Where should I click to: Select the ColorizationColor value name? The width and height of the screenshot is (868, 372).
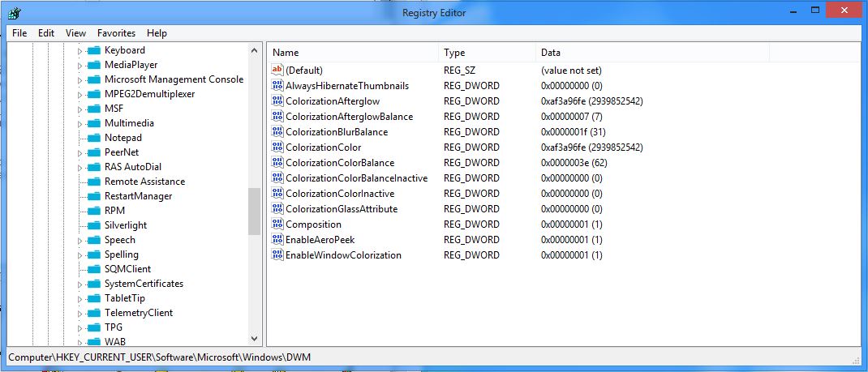[324, 148]
